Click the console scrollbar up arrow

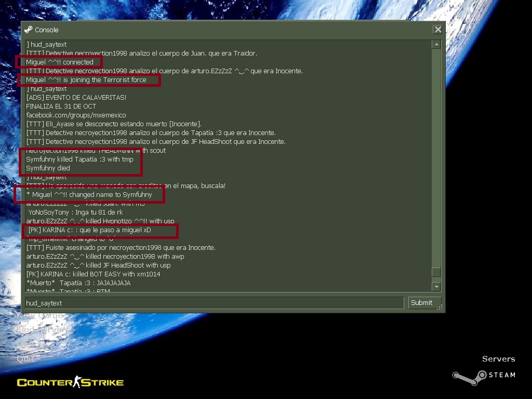436,45
